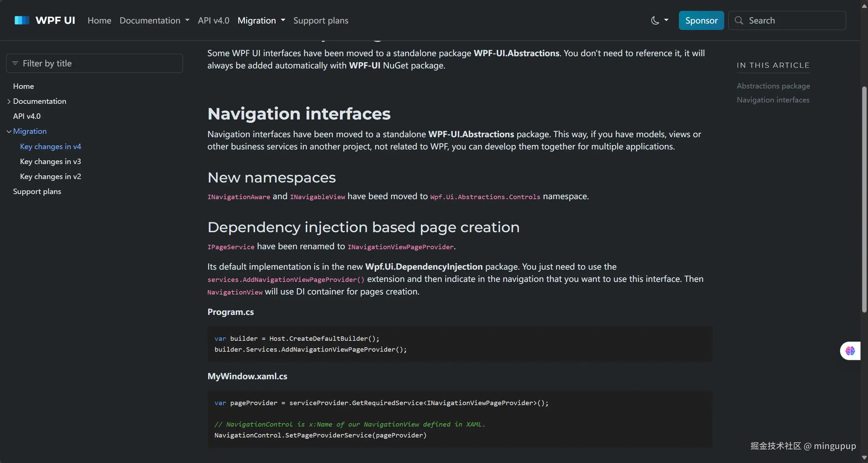Click the Filter by title field
Screen dimensions: 868x463
[x=94, y=63]
